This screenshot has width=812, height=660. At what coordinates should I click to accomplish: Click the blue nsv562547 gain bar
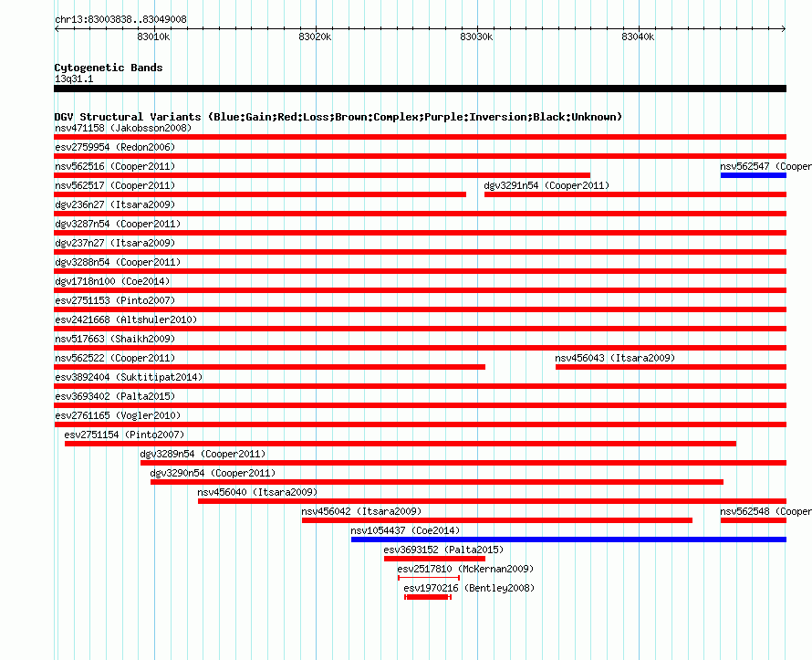point(753,175)
